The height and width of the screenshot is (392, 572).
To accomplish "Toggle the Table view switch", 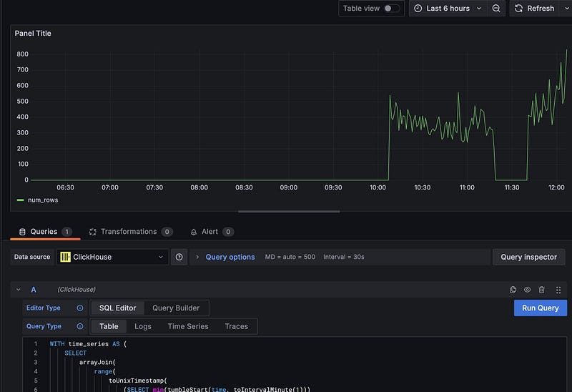I will pyautogui.click(x=391, y=9).
